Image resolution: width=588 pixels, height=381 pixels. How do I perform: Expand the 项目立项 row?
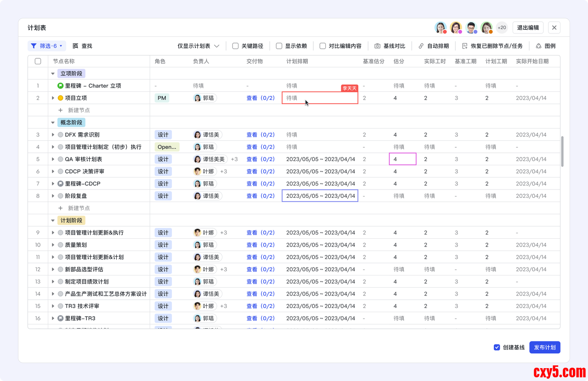coord(53,98)
